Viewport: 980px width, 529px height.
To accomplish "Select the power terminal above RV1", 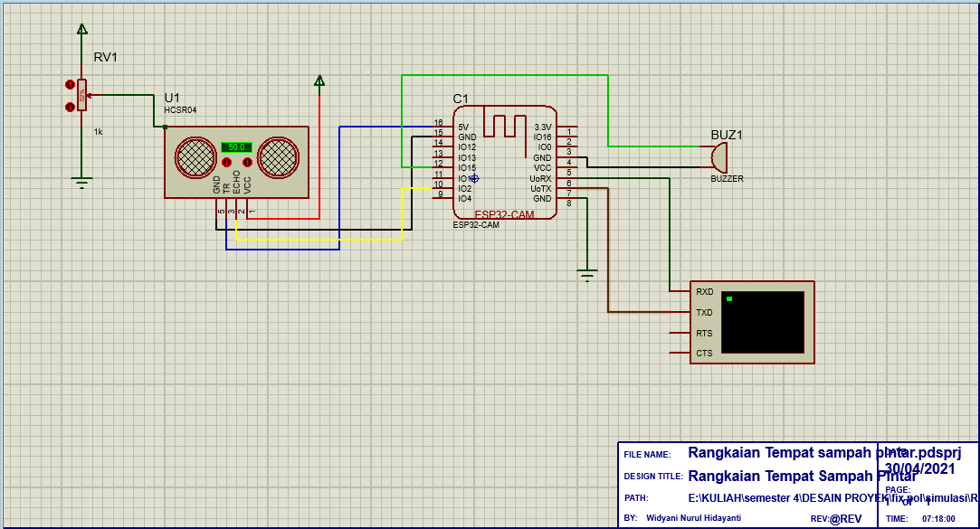I will click(x=81, y=29).
